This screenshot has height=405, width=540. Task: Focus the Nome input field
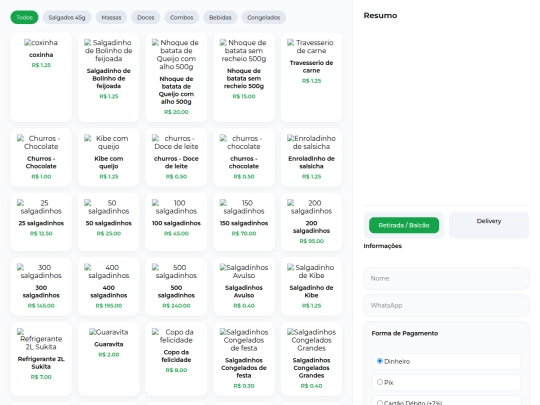446,278
